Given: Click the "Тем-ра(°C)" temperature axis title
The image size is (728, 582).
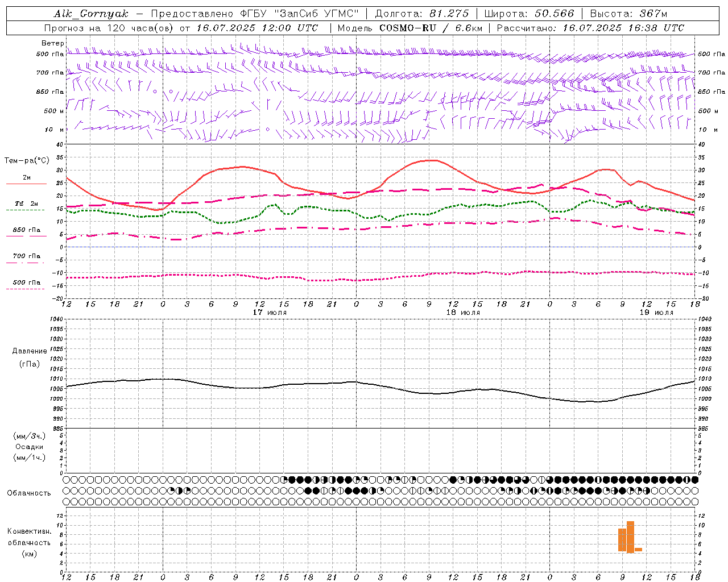Looking at the screenshot, I should tap(27, 161).
